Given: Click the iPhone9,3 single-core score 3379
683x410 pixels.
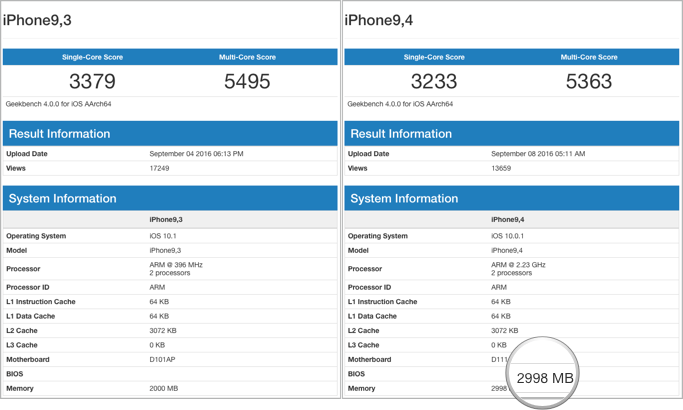Looking at the screenshot, I should [92, 81].
